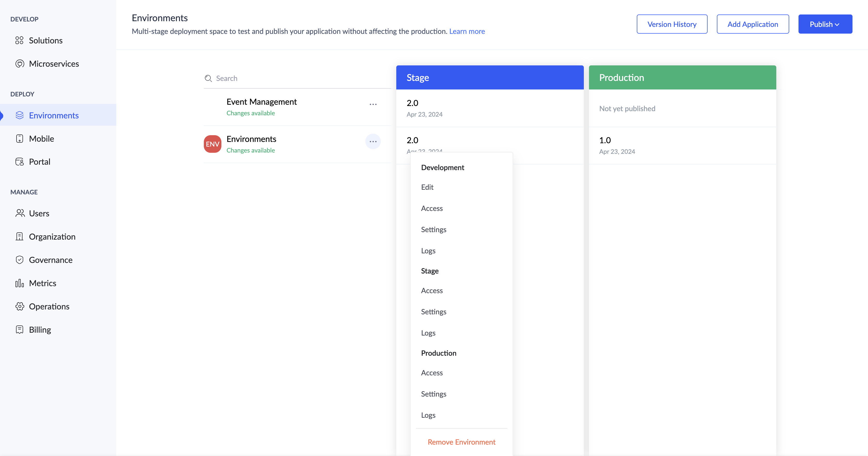Collapse the Environments row three-dot menu
This screenshot has width=868, height=456.
click(x=373, y=142)
